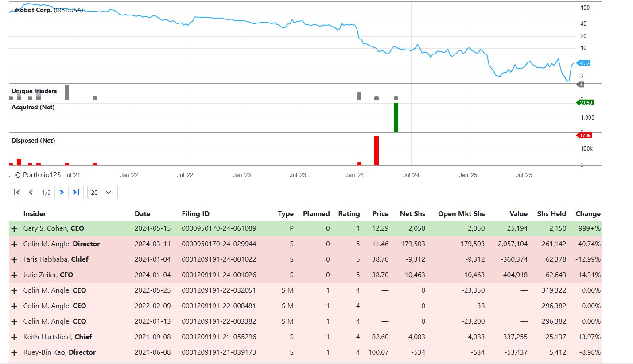
Task: Jump to last page of results
Action: pyautogui.click(x=76, y=192)
